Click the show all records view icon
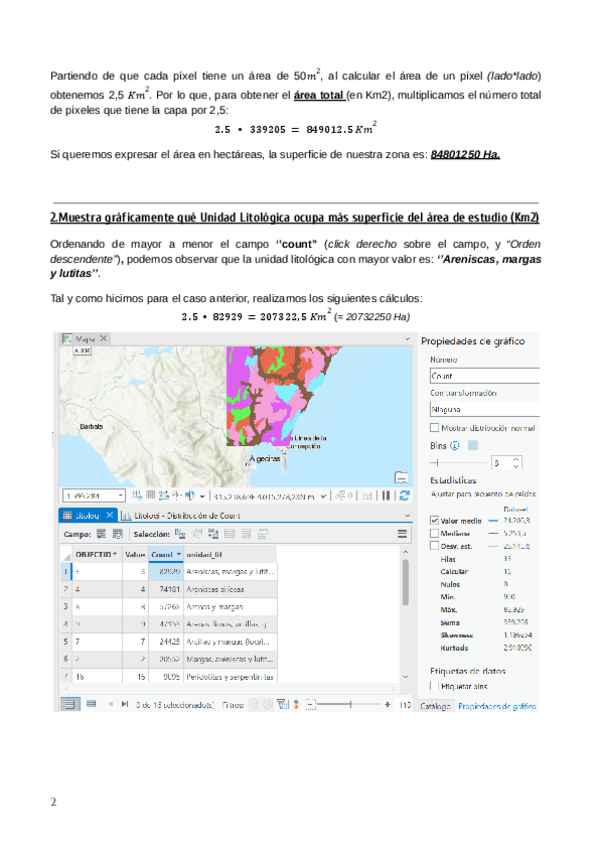Image resolution: width=600 pixels, height=848 pixels. tap(70, 705)
